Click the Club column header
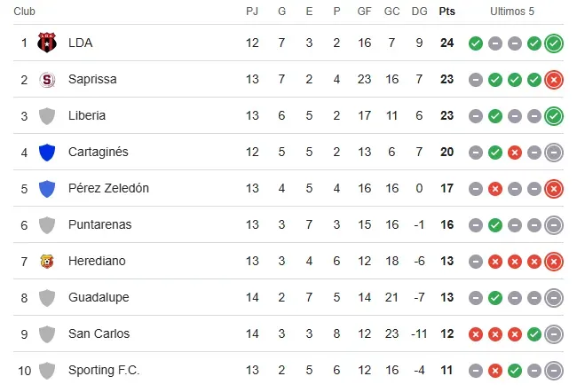Screen dimensions: 577x392 pos(24,12)
